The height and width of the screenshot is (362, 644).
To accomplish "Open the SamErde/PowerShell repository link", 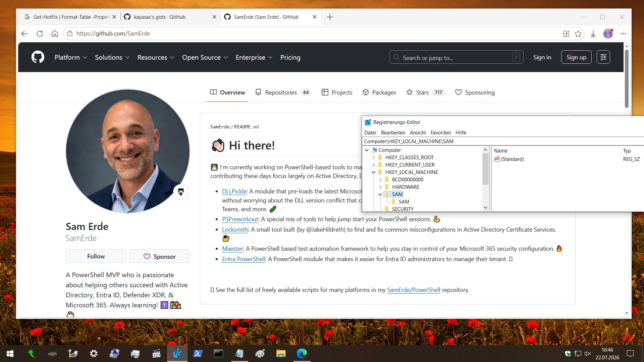I will pyautogui.click(x=414, y=290).
